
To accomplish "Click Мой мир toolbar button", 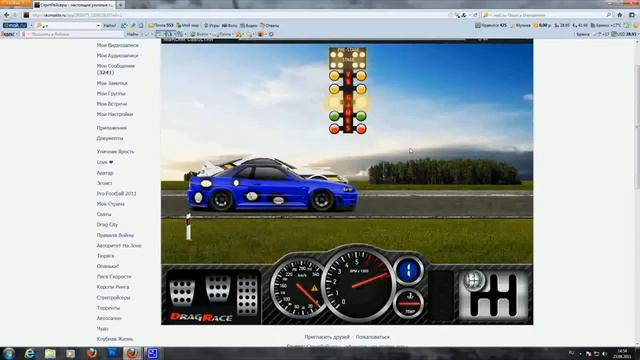I will pos(187,25).
